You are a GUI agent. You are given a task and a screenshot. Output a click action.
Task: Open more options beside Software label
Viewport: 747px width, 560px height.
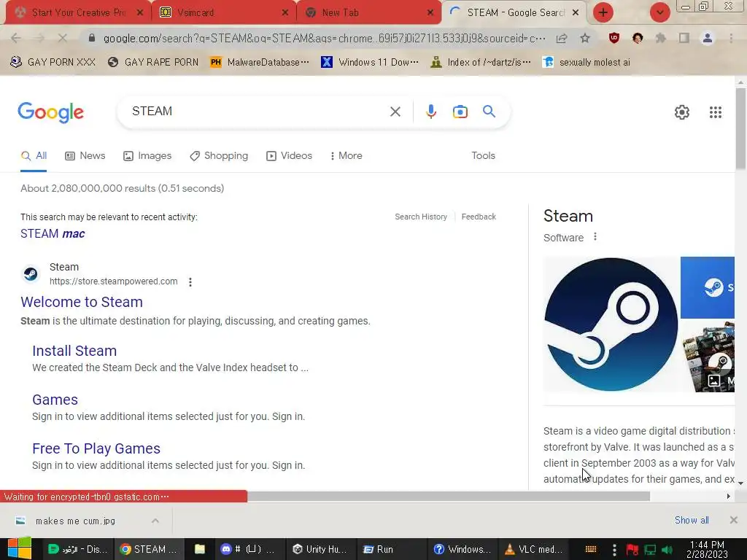595,237
